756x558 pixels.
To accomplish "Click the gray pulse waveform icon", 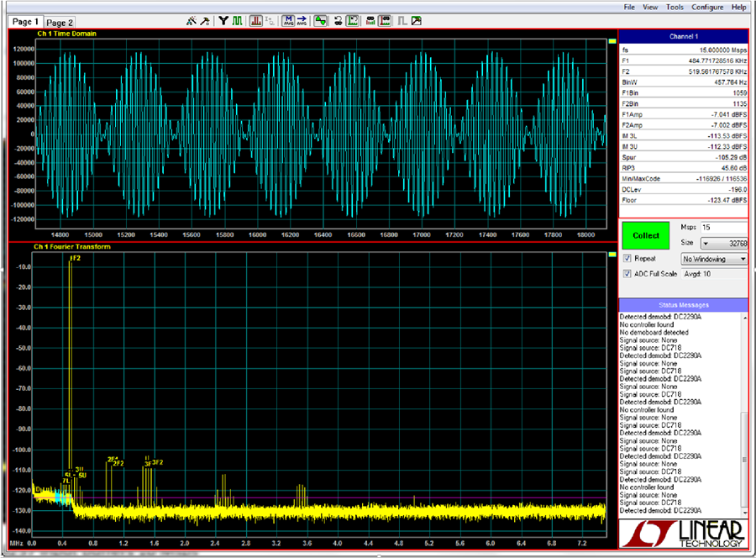I will (x=402, y=21).
